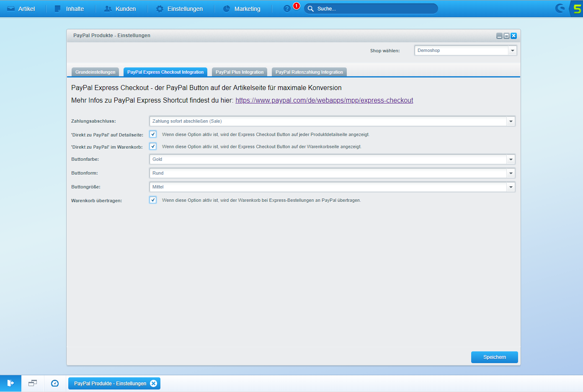This screenshot has height=392, width=583.
Task: Focus the Suche search field
Action: [x=371, y=9]
